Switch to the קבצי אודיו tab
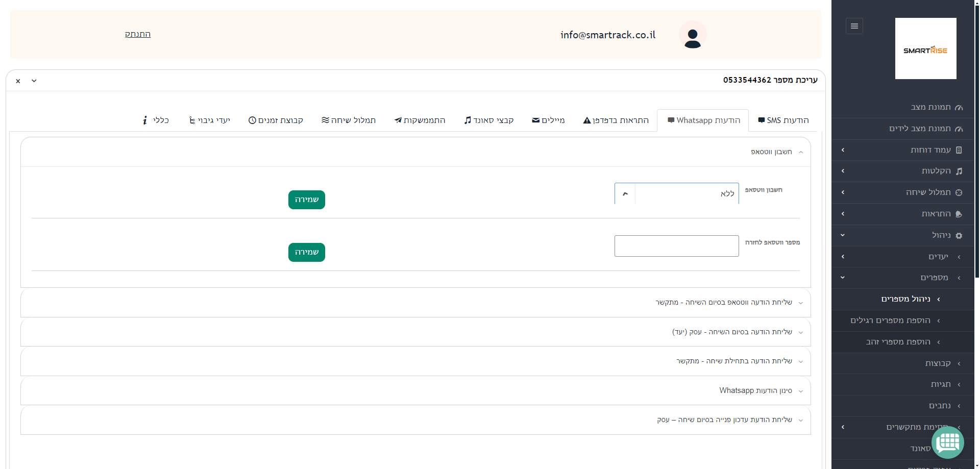Viewport: 980px width, 469px height. 489,120
